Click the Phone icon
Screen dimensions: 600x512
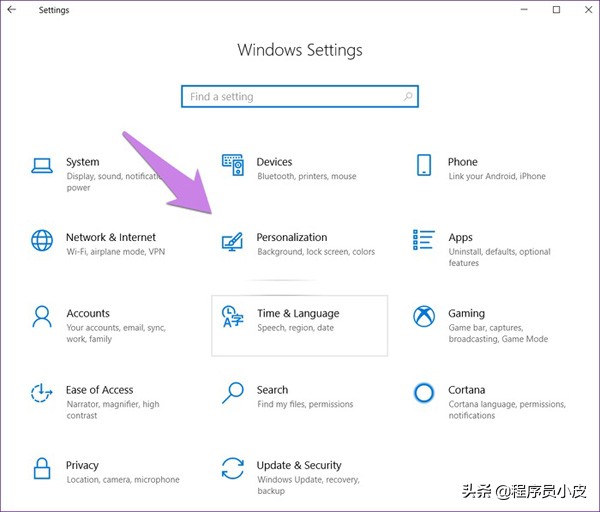424,165
